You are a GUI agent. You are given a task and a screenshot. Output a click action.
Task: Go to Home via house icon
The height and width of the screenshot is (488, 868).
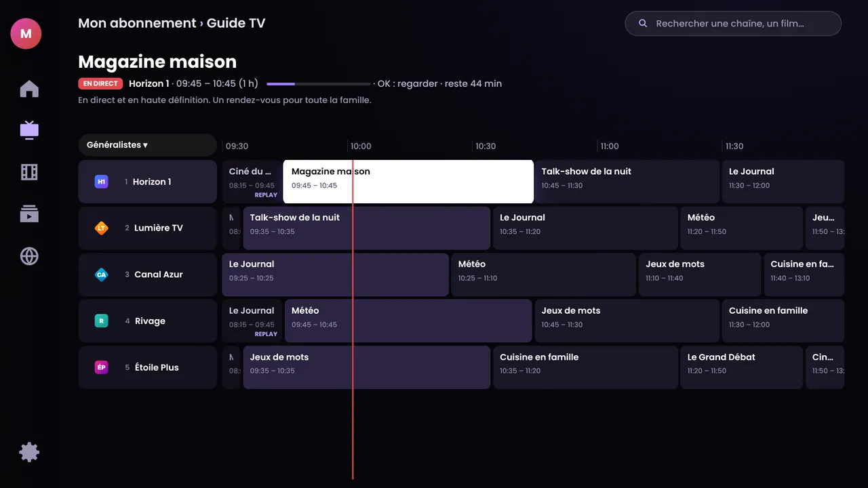[29, 89]
